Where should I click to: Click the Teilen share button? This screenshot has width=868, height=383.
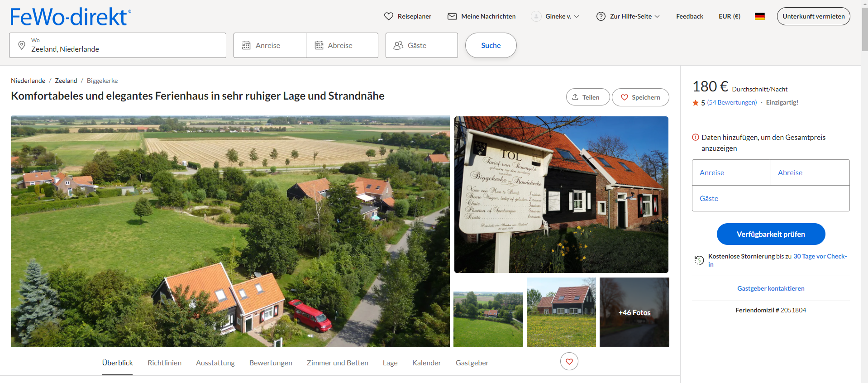[x=587, y=97]
